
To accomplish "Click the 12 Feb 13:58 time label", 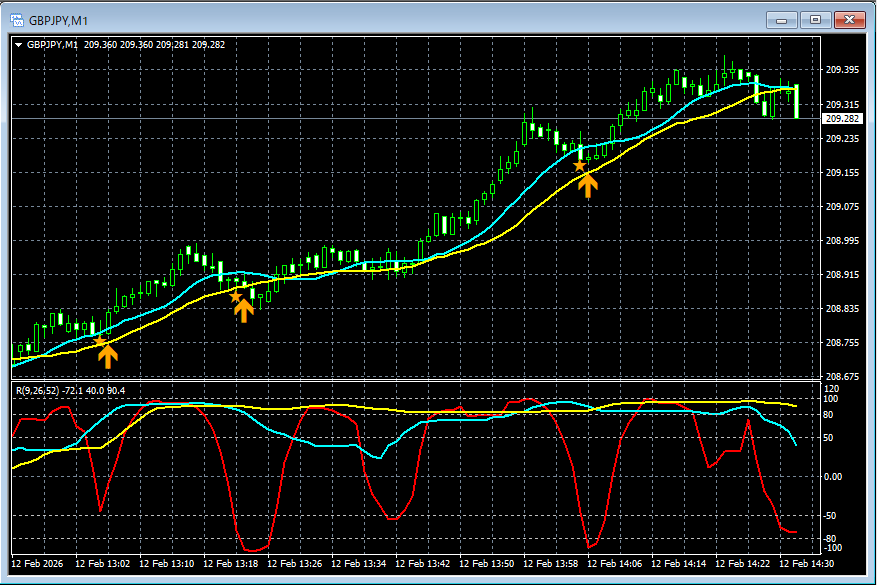I will point(550,564).
